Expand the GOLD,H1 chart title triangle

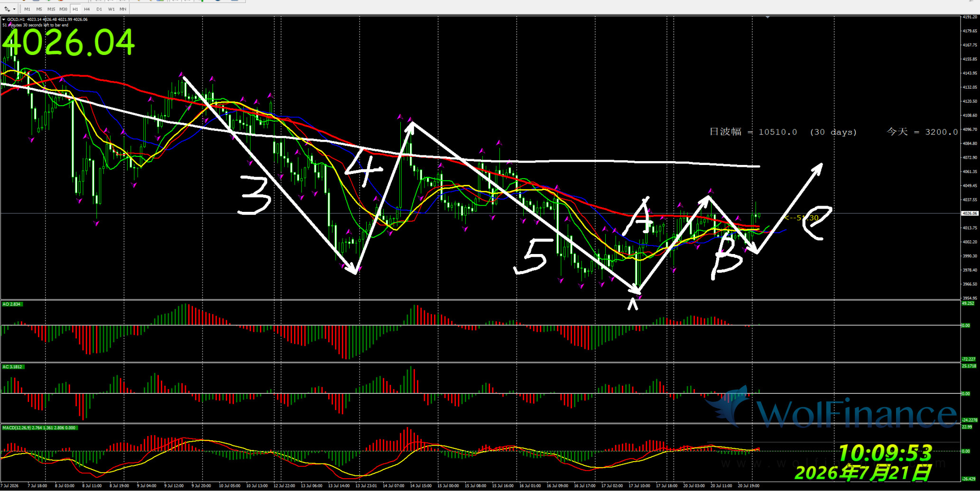4,19
